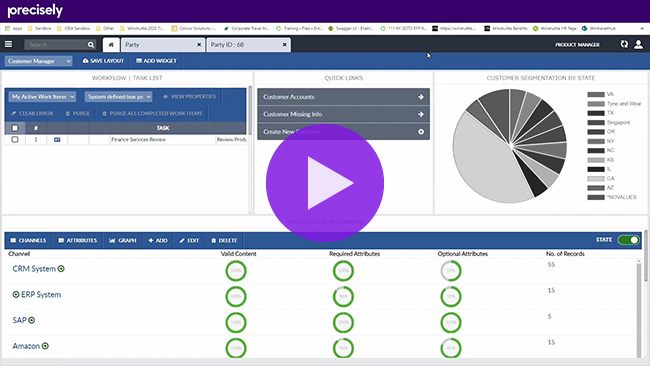Open the Concur Solutions bookmark
Viewport: 650px width, 366px height.
tap(194, 28)
